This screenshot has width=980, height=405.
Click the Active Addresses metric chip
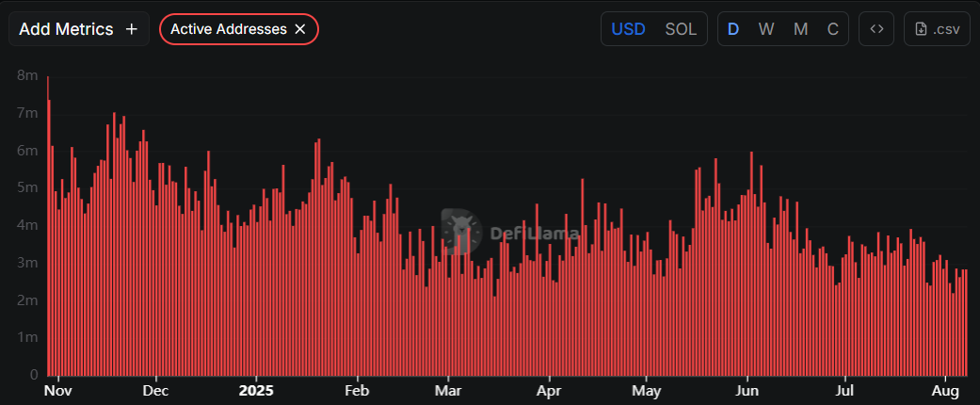[x=229, y=29]
